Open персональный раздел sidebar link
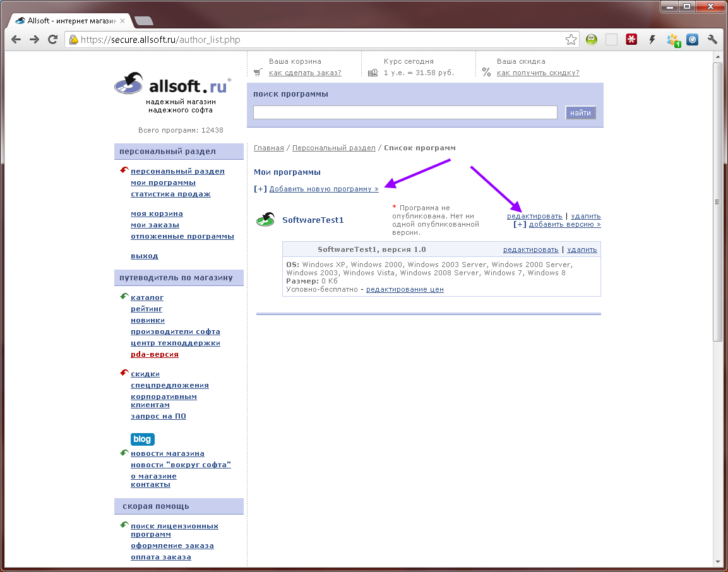The image size is (728, 572). click(177, 171)
